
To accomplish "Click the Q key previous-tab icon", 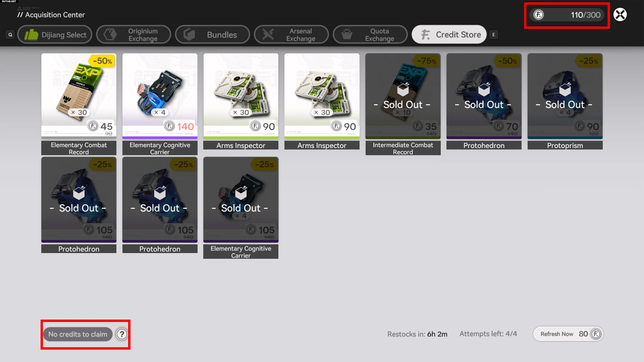I will point(10,35).
